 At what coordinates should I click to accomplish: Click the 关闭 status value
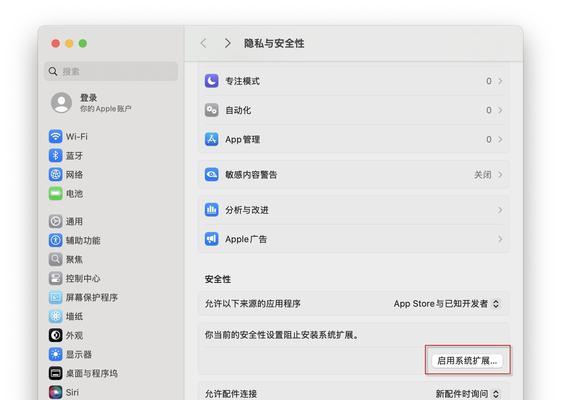pyautogui.click(x=482, y=175)
